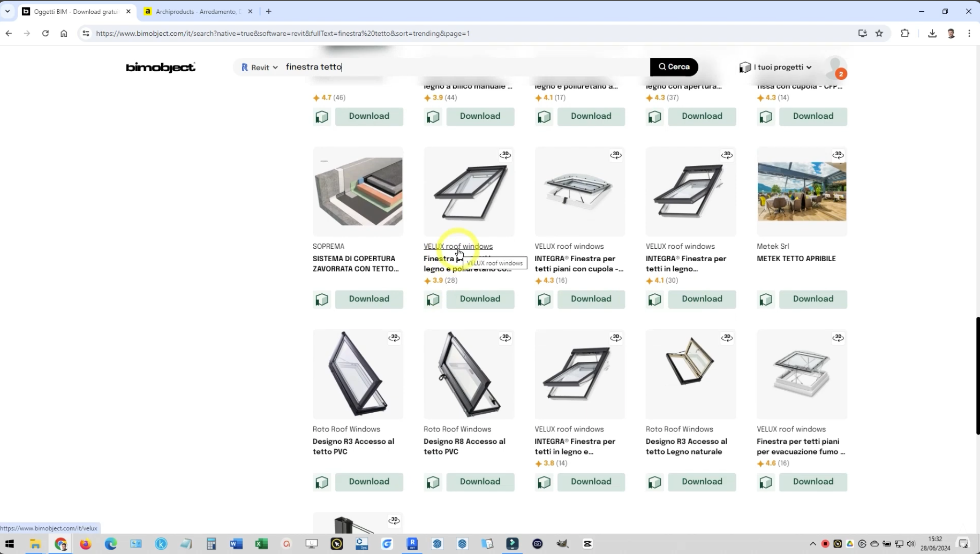Reload the bimobject search page
This screenshot has height=554, width=980.
click(x=46, y=33)
